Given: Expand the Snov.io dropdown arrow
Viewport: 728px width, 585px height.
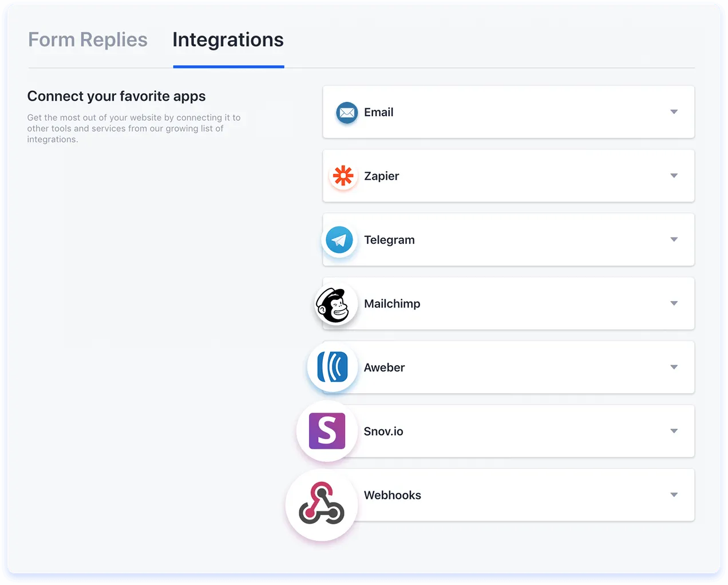Looking at the screenshot, I should [x=674, y=431].
